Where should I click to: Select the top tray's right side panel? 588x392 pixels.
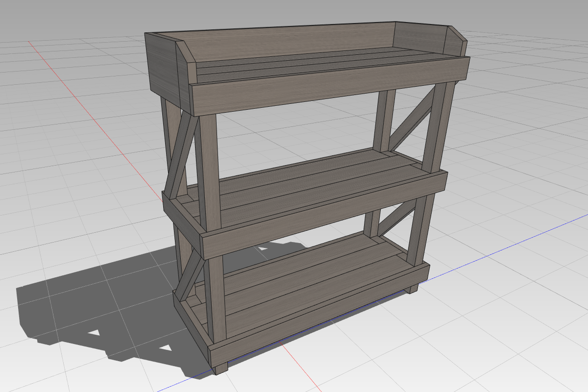tap(430, 38)
